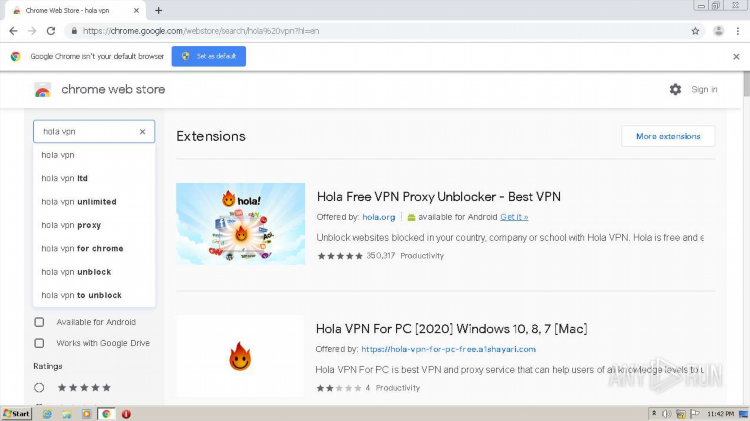Click the two-star rating of Hola VPN For PC
Viewport: 750px width, 421px height.
pyautogui.click(x=340, y=388)
